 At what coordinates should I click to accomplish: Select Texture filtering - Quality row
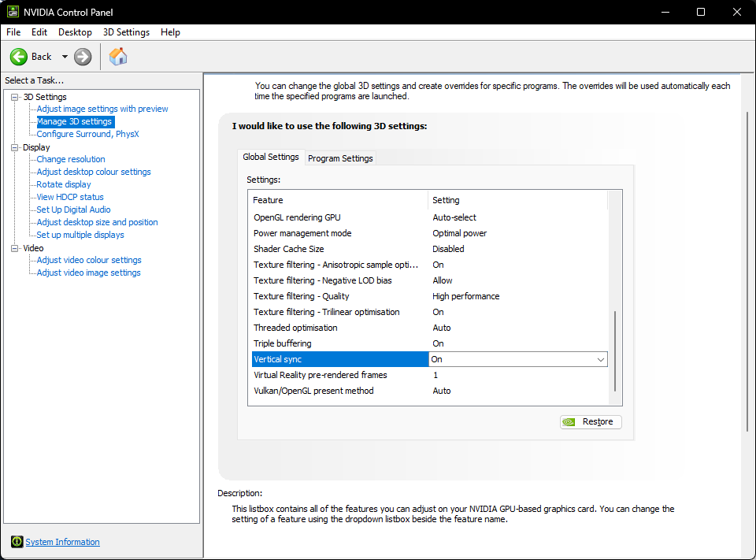[429, 296]
